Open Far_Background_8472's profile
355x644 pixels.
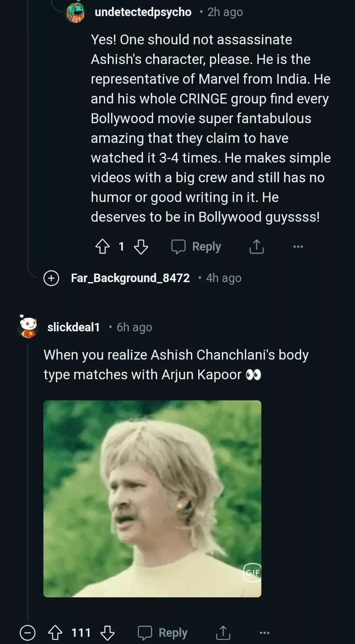(x=130, y=278)
